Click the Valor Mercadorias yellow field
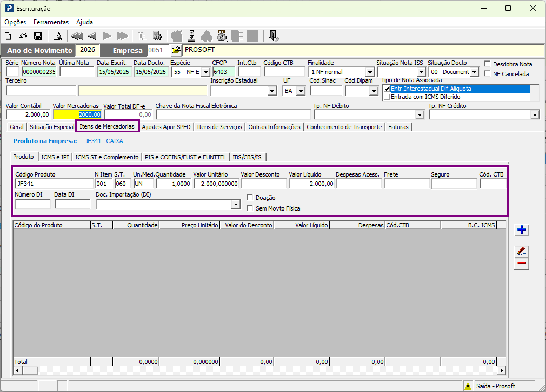This screenshot has width=546, height=392. 77,114
